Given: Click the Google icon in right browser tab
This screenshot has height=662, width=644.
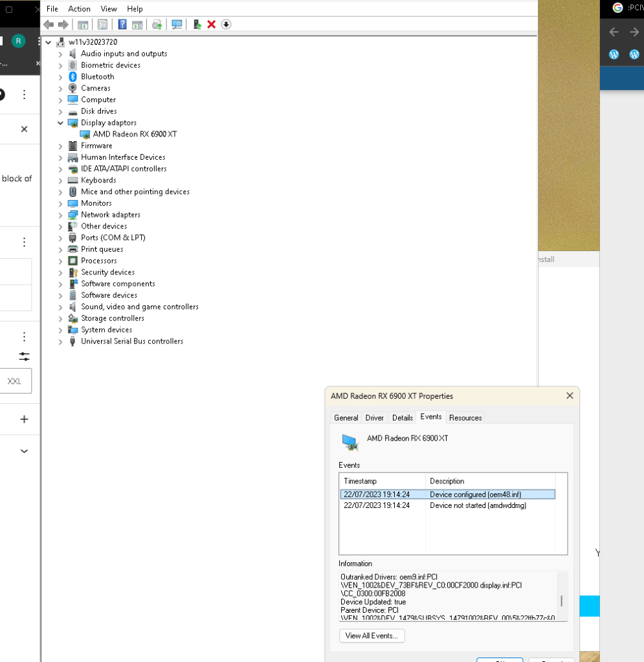Looking at the screenshot, I should [x=617, y=8].
